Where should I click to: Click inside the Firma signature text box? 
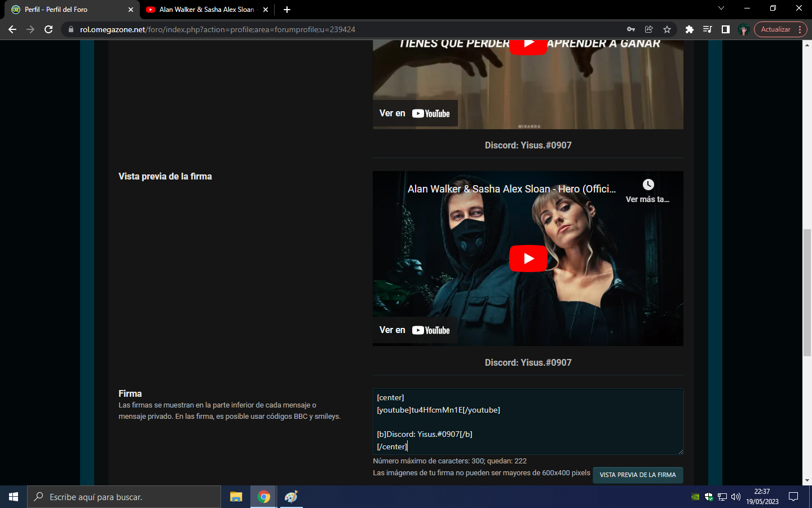pyautogui.click(x=528, y=422)
